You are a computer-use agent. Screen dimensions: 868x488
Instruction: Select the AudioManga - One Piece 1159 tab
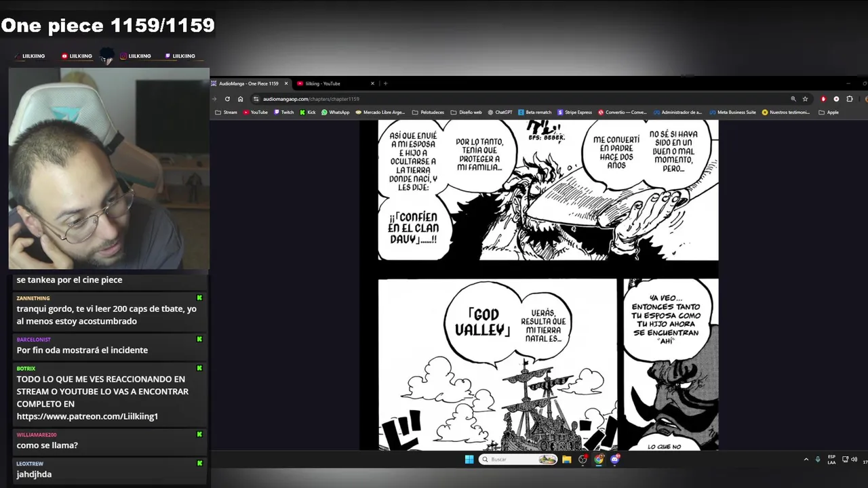click(250, 83)
